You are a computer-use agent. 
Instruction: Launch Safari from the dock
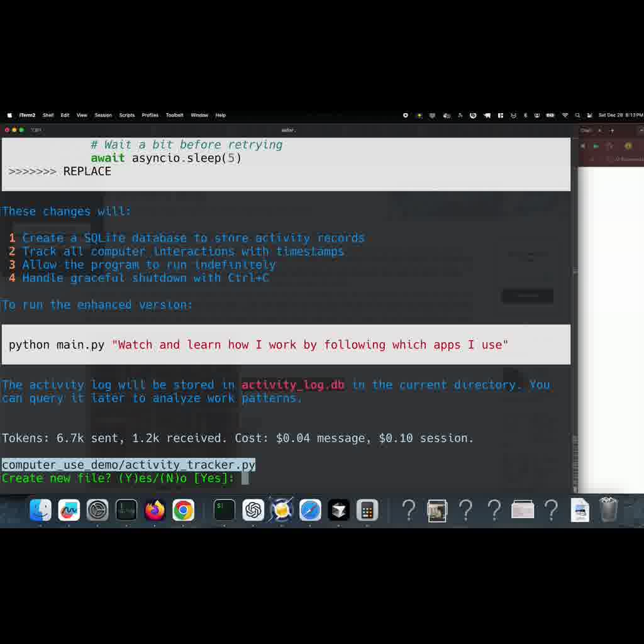tap(310, 510)
